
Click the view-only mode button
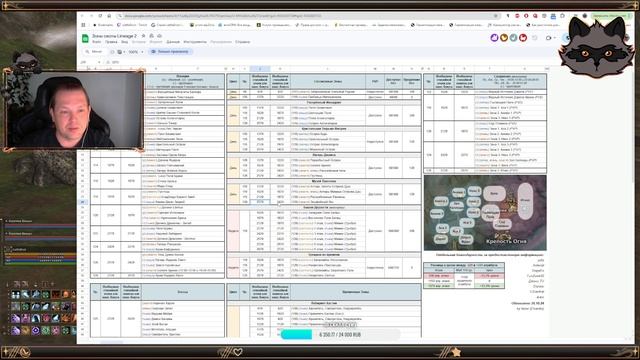(170, 52)
